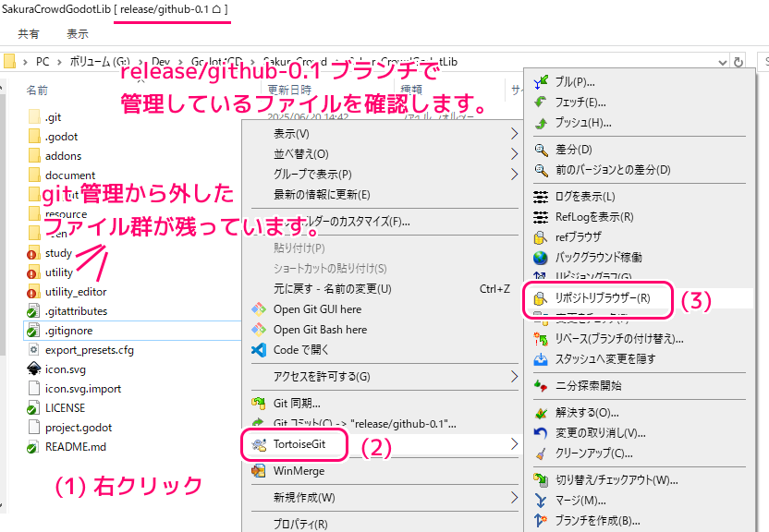Click the Open Git Bash here icon
Viewport: 769px width, 532px height.
point(259,330)
